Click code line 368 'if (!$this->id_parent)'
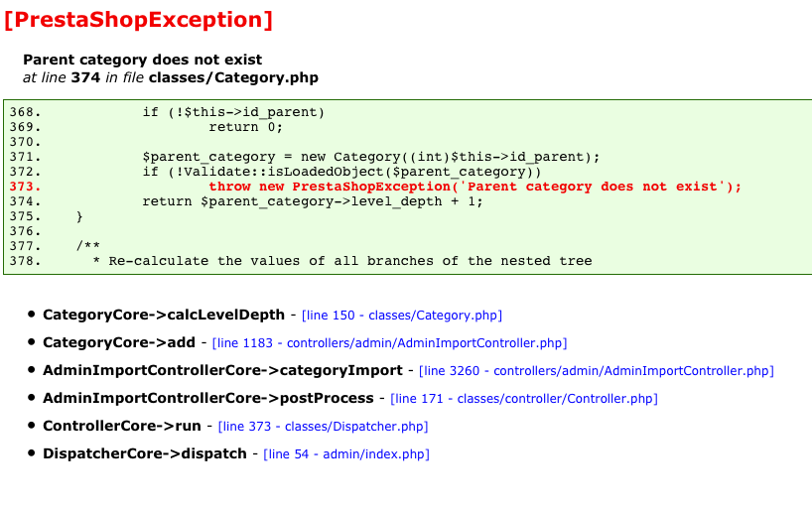The image size is (812, 510). coord(233,112)
